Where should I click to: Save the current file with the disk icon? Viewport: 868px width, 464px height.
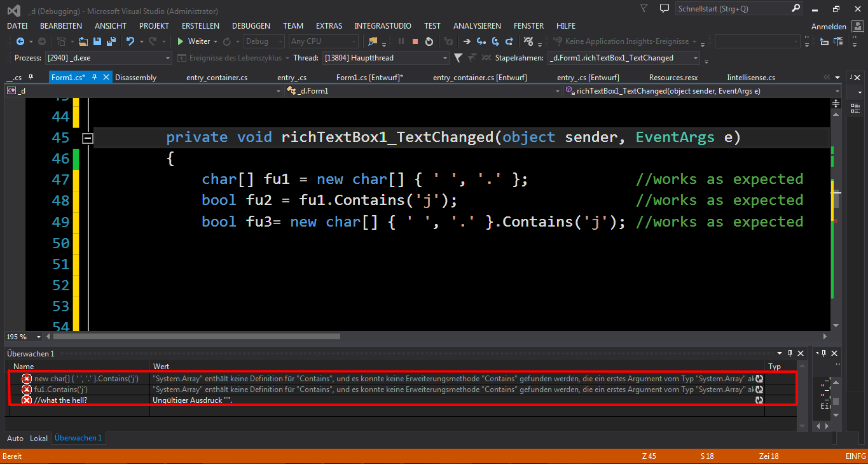(x=98, y=41)
